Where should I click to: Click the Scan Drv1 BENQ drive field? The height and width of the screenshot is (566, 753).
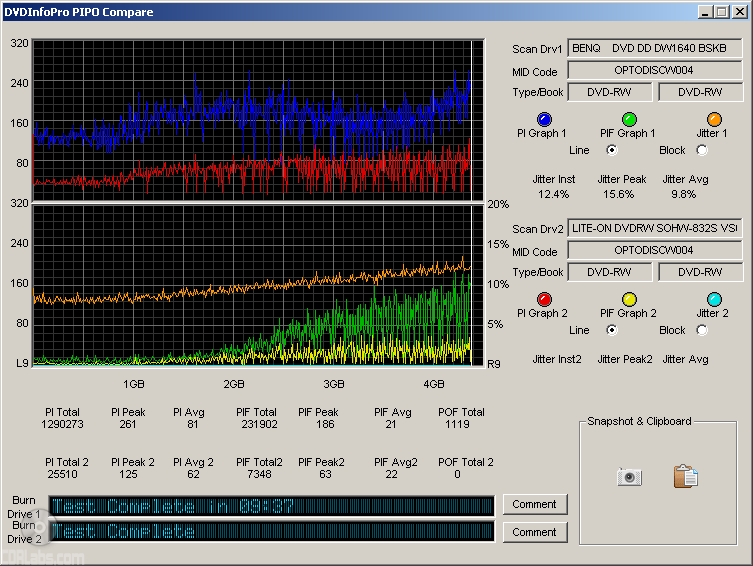click(655, 48)
